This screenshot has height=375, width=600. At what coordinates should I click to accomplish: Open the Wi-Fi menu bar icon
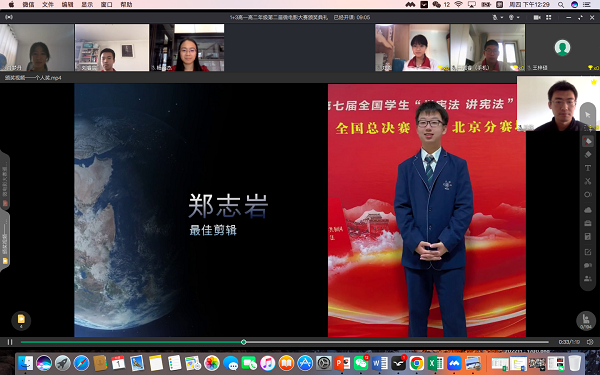point(458,5)
